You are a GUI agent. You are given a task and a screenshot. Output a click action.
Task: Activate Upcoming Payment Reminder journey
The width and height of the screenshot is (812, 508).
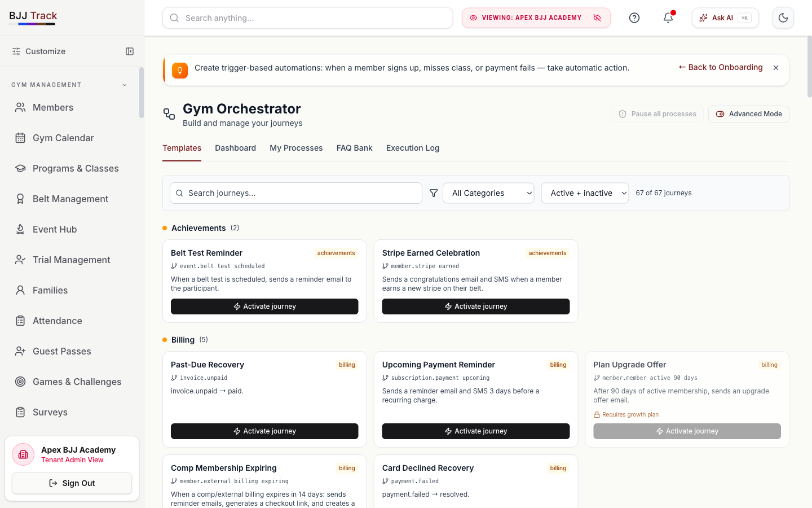coord(476,431)
